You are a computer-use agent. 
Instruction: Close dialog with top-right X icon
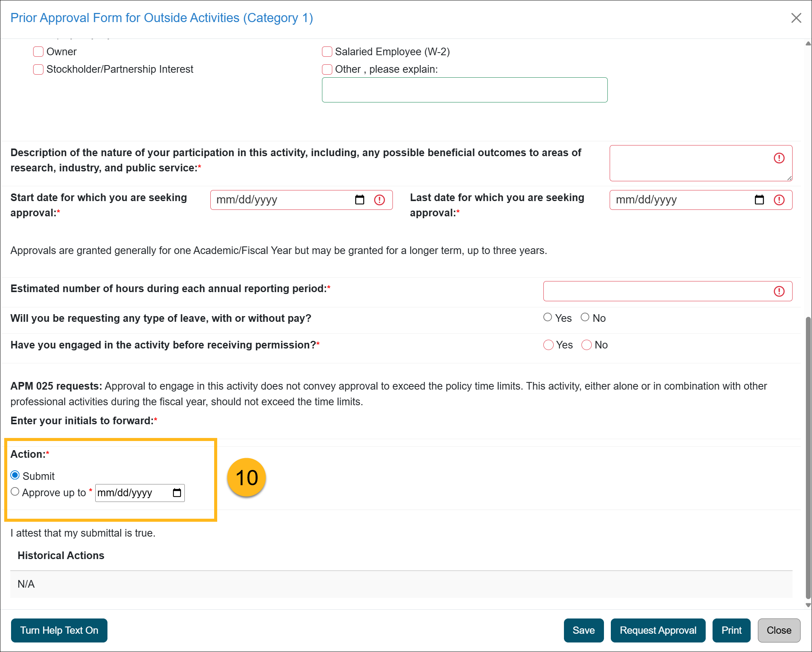tap(796, 18)
